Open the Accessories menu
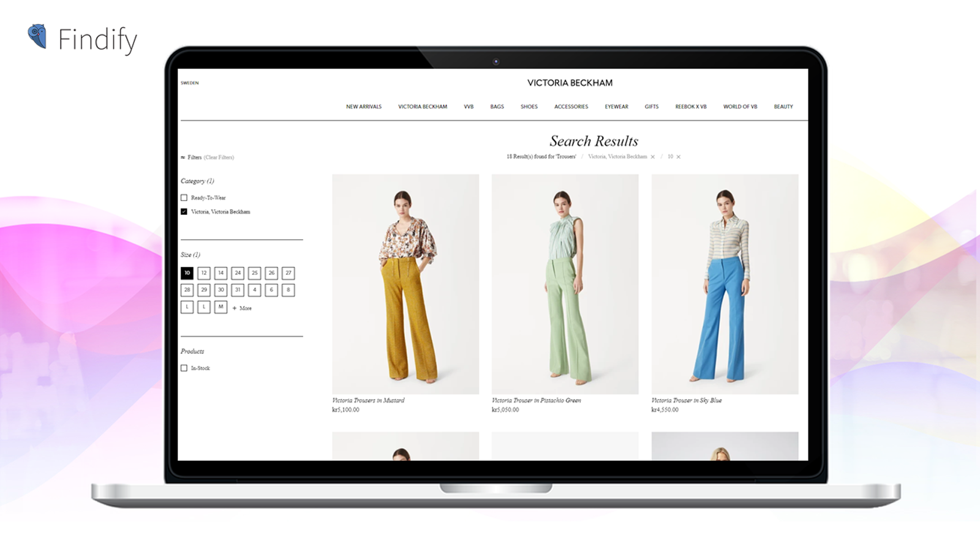This screenshot has height=551, width=980. point(571,107)
